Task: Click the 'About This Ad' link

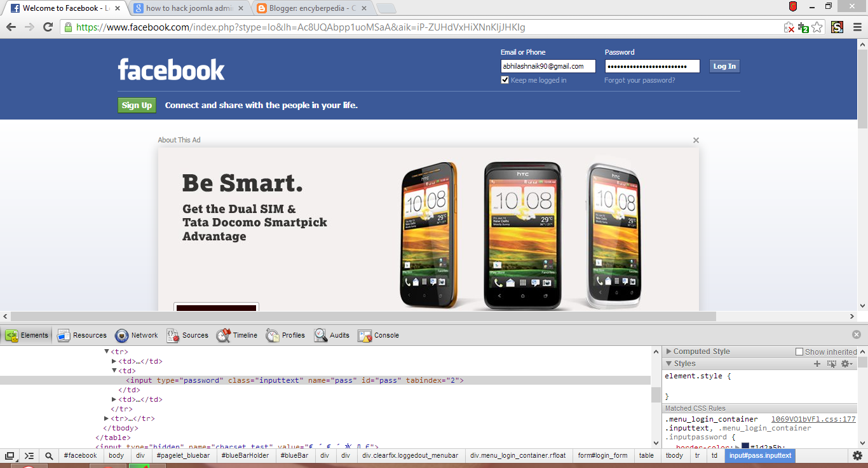Action: point(179,140)
